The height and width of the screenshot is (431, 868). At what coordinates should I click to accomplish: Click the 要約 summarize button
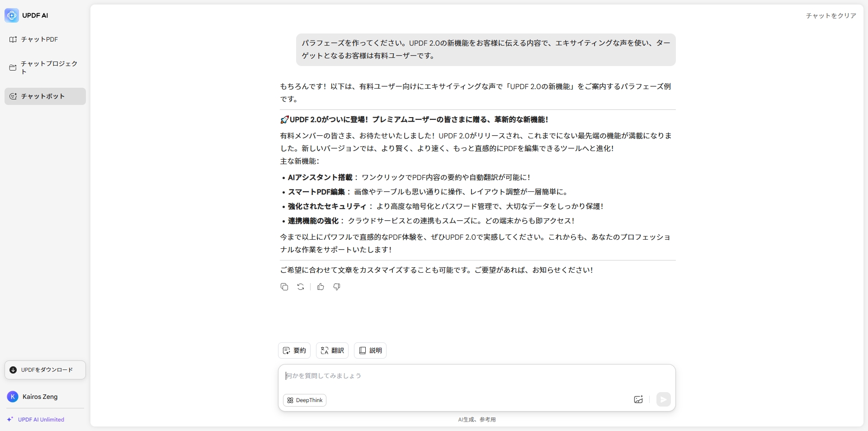tap(294, 350)
